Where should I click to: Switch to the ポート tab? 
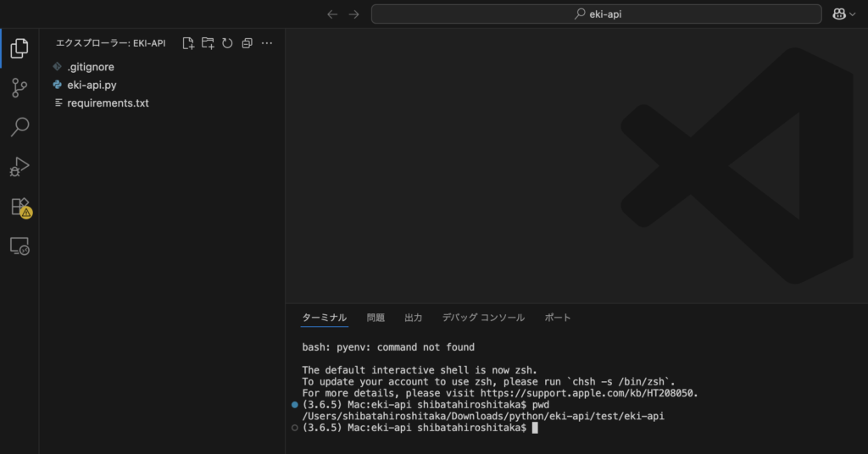(558, 318)
